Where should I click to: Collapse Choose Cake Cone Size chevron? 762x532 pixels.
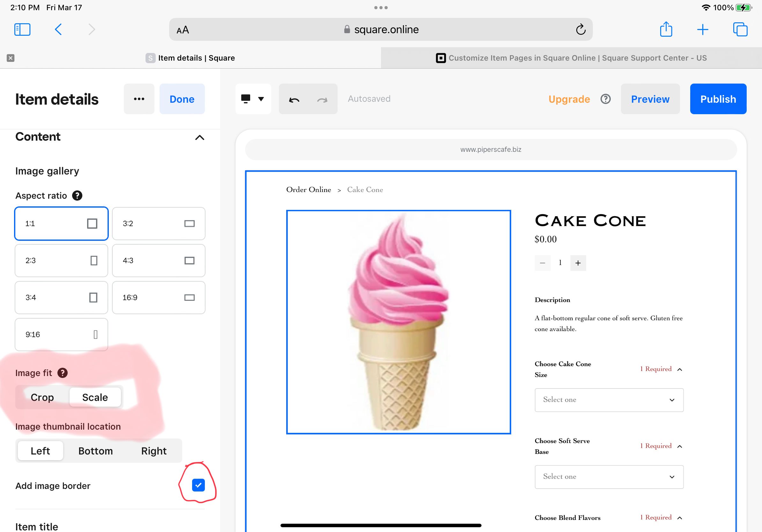[679, 369]
